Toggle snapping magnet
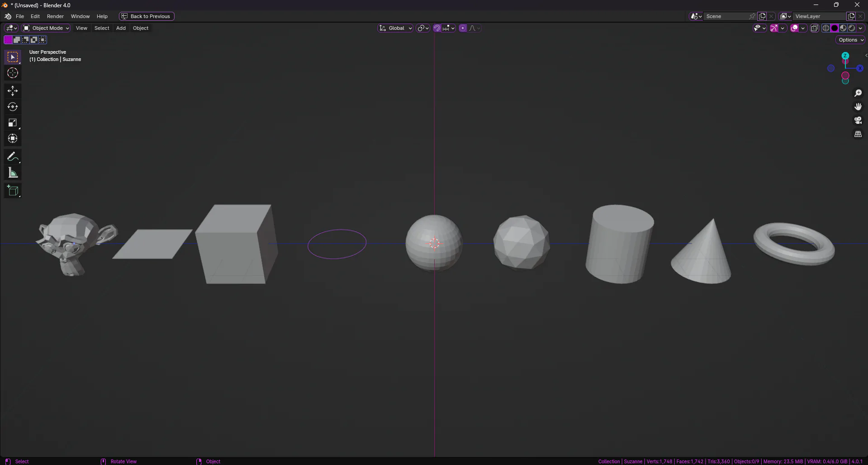Image resolution: width=868 pixels, height=465 pixels. [x=437, y=28]
